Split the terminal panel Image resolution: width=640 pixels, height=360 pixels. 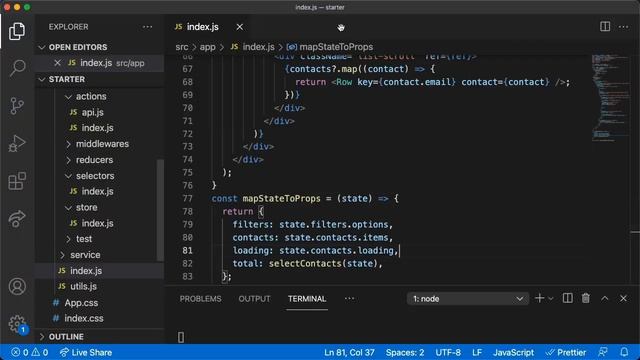[x=567, y=298]
